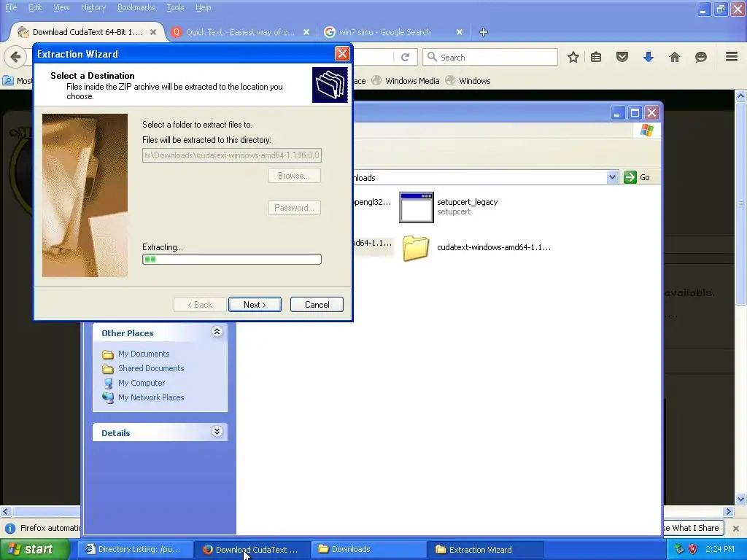Click the Firefox page vertical scrollbar down arrow
Screen dimensions: 747x560
[x=741, y=499]
